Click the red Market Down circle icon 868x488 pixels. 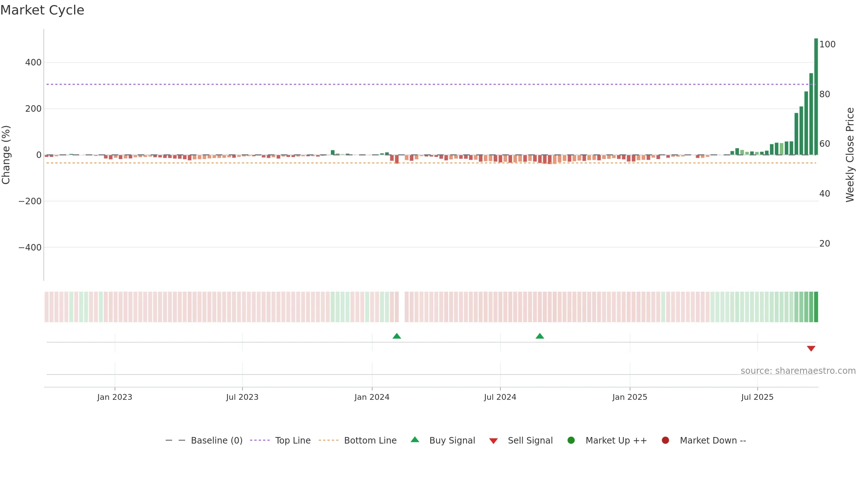point(665,440)
